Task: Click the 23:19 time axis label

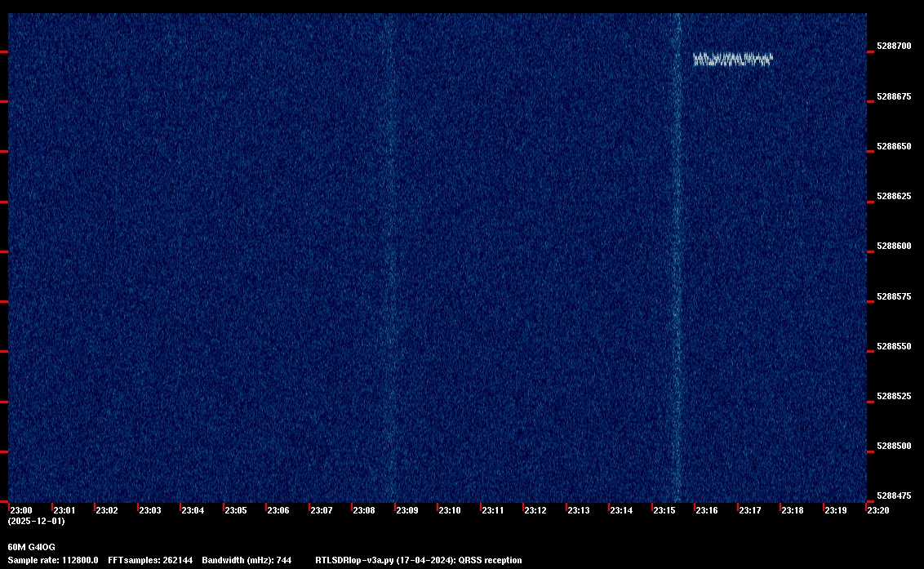Action: click(836, 510)
